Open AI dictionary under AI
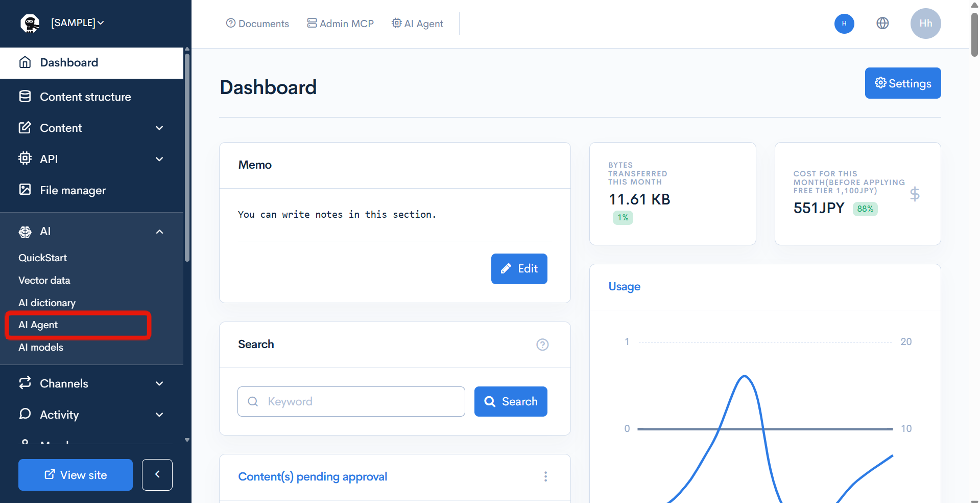980x503 pixels. click(47, 303)
